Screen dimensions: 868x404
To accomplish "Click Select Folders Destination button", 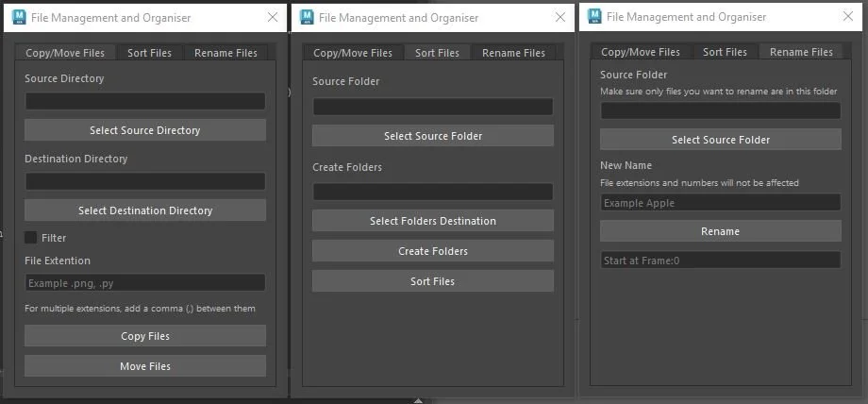I will coord(433,221).
